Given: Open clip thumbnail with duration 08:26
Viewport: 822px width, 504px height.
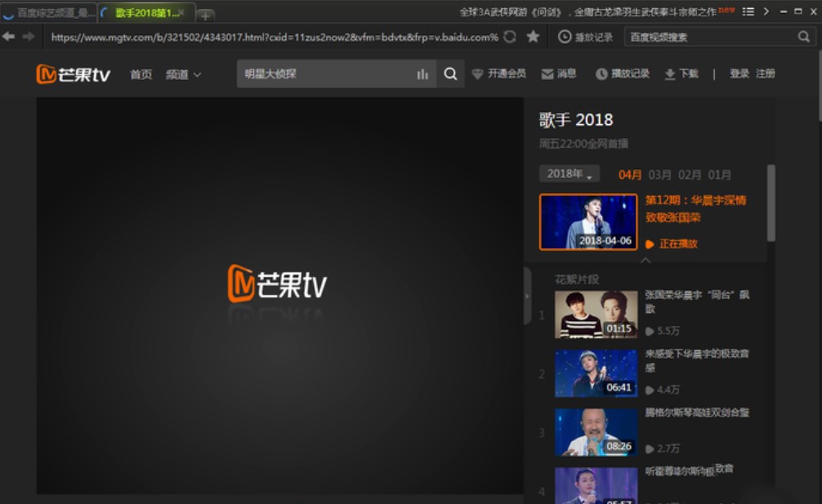Looking at the screenshot, I should 596,432.
